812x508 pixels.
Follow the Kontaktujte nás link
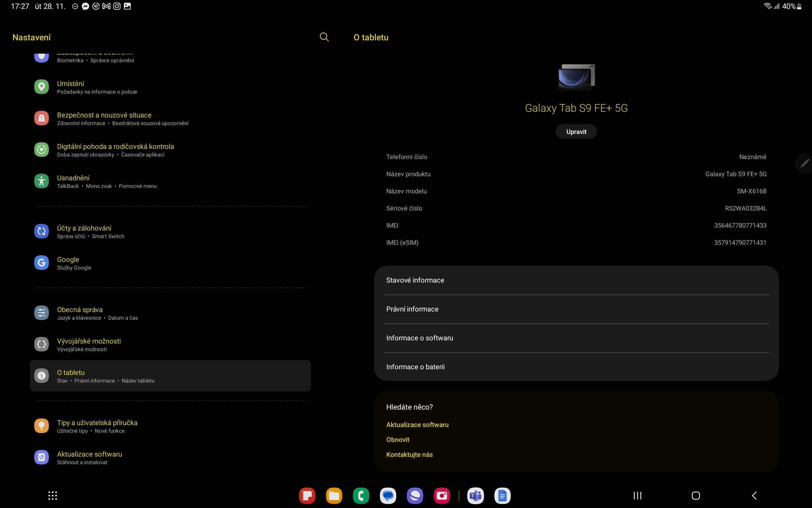click(409, 455)
